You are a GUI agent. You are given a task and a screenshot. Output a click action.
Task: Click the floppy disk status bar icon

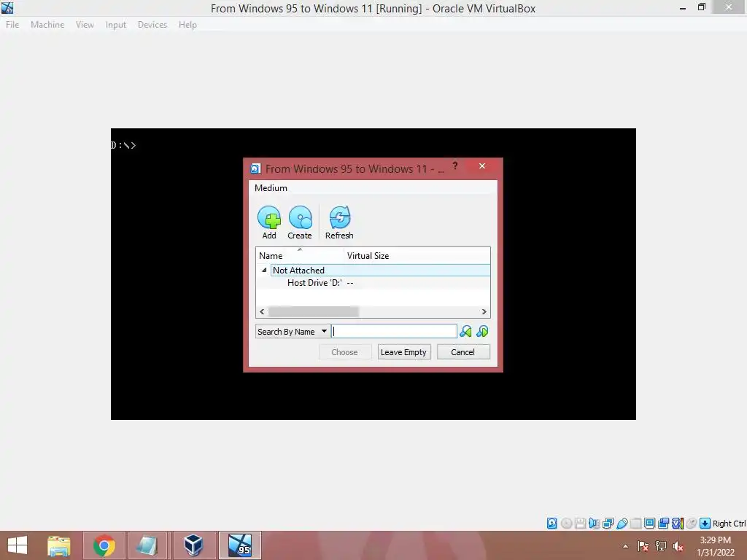[580, 524]
